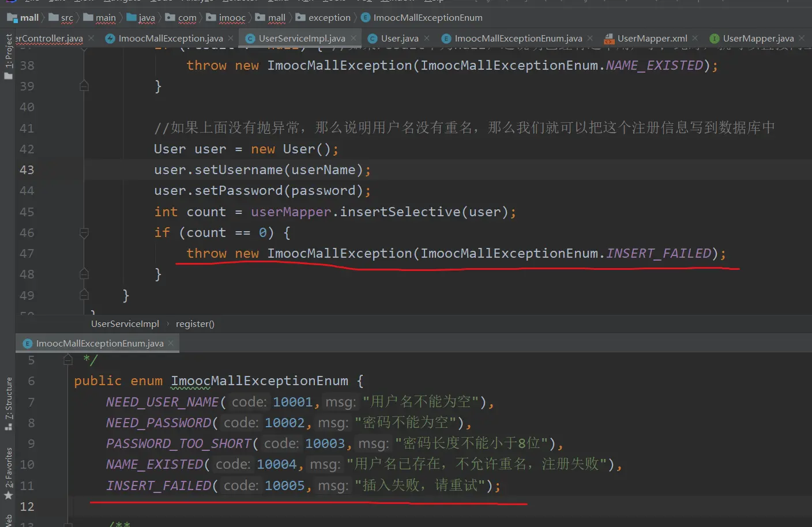This screenshot has height=527, width=812.
Task: Switch to the ImoocMallException.java tab
Action: [x=170, y=39]
